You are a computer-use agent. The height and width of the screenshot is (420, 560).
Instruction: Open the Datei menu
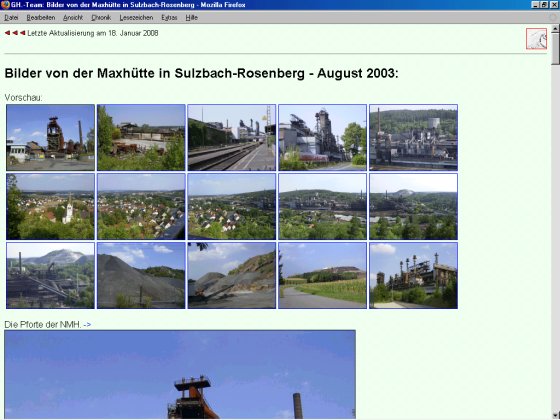click(11, 18)
